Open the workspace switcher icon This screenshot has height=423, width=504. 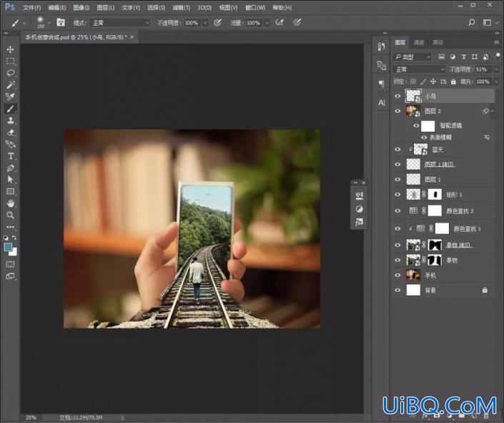coord(487,22)
